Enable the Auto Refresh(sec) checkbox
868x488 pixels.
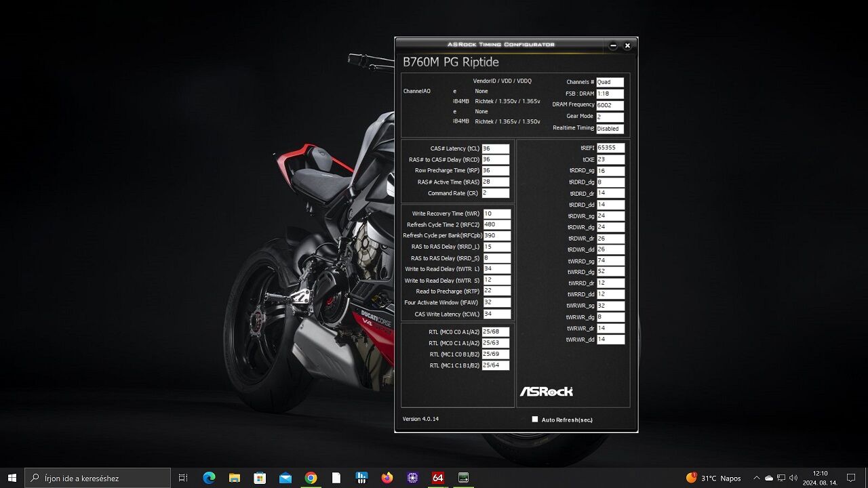[x=534, y=420]
